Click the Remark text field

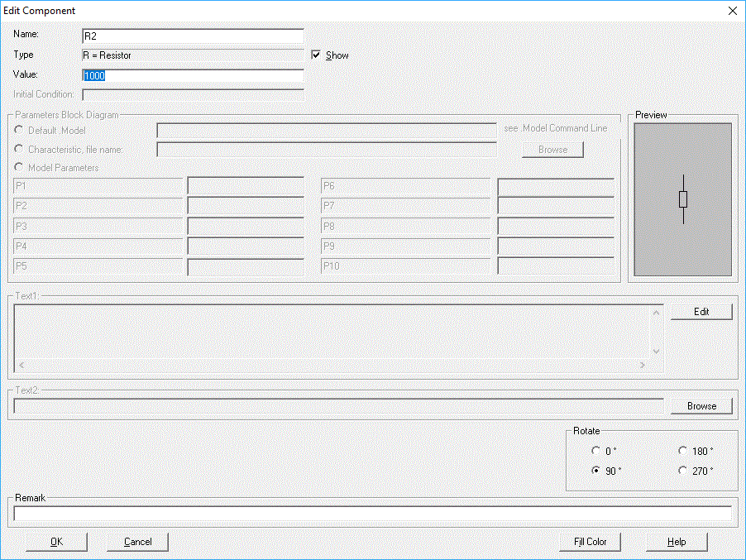point(372,514)
